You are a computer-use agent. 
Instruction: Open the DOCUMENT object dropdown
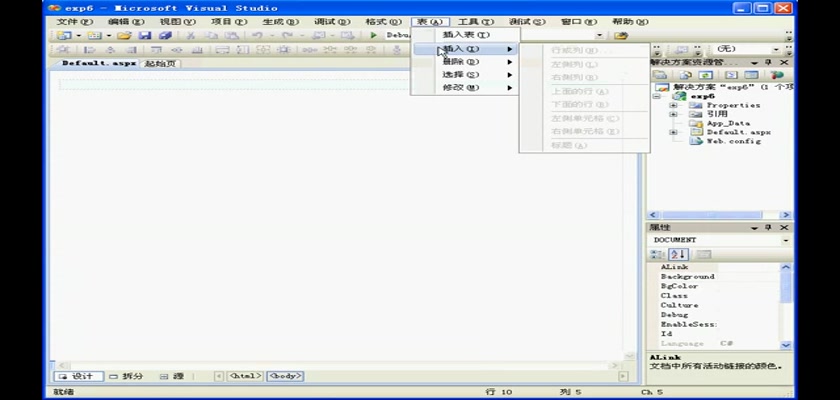[x=785, y=240]
